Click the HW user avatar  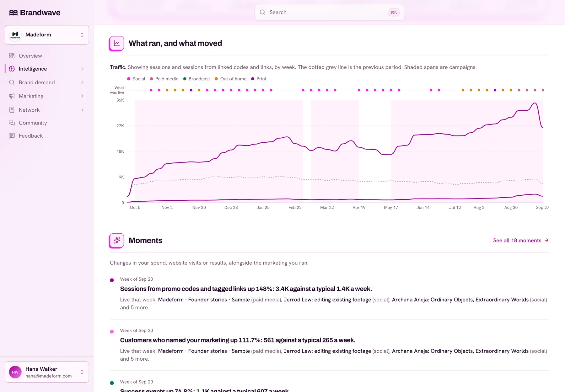15,372
